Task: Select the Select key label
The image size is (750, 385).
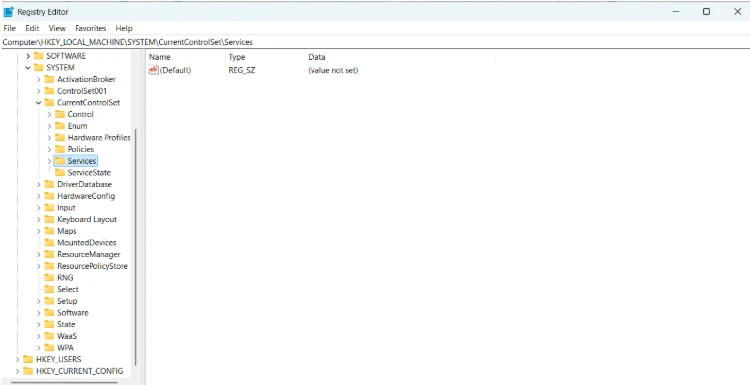Action: point(68,289)
